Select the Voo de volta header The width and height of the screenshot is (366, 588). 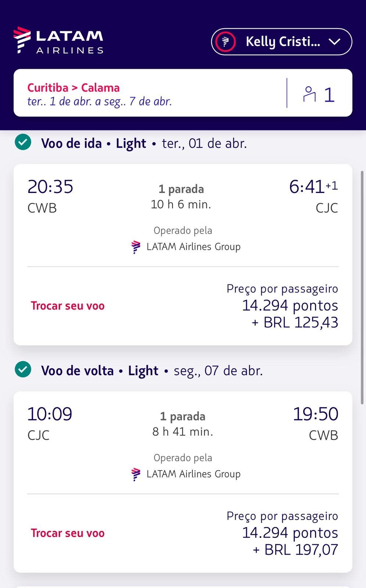click(x=77, y=370)
